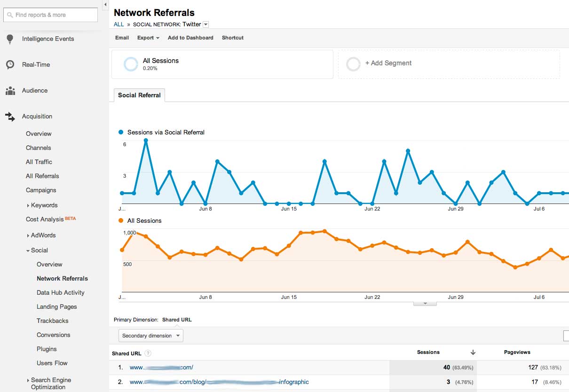The height and width of the screenshot is (392, 569).
Task: Click the help icon beside Shared URL
Action: tap(148, 353)
